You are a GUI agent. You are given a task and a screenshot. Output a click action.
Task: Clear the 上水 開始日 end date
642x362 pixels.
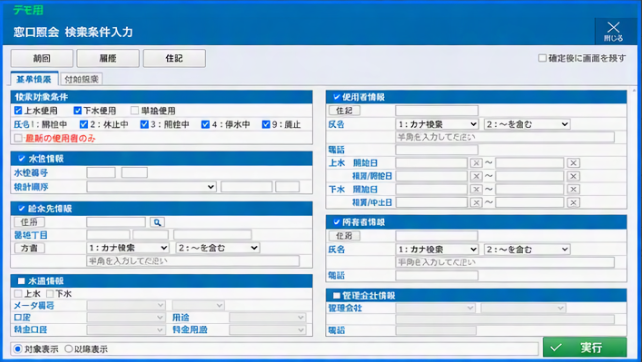point(573,163)
